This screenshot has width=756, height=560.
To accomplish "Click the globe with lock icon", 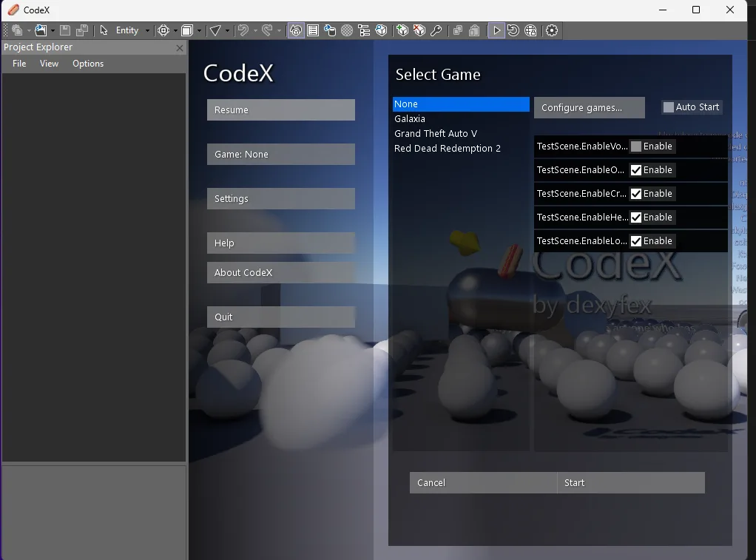I will tap(530, 30).
